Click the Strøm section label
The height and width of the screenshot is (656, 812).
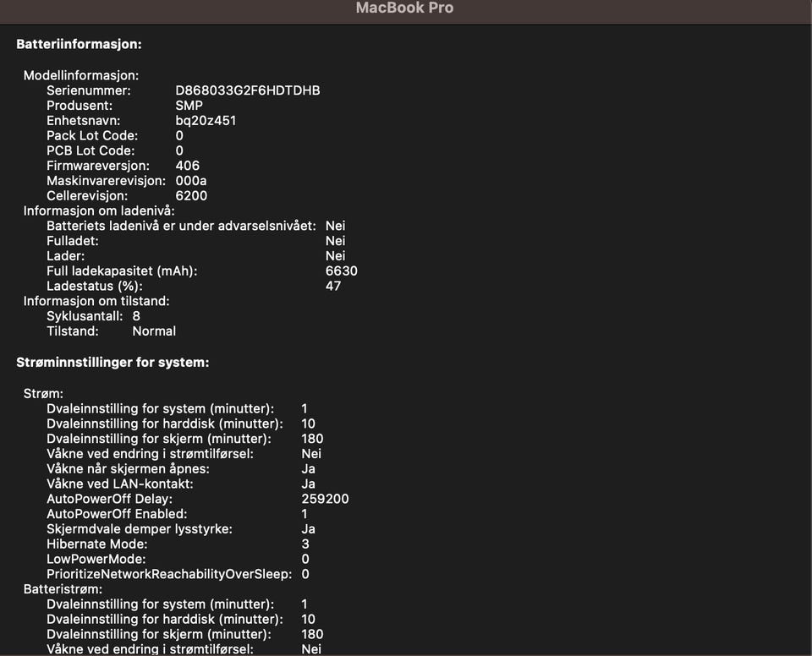point(43,393)
